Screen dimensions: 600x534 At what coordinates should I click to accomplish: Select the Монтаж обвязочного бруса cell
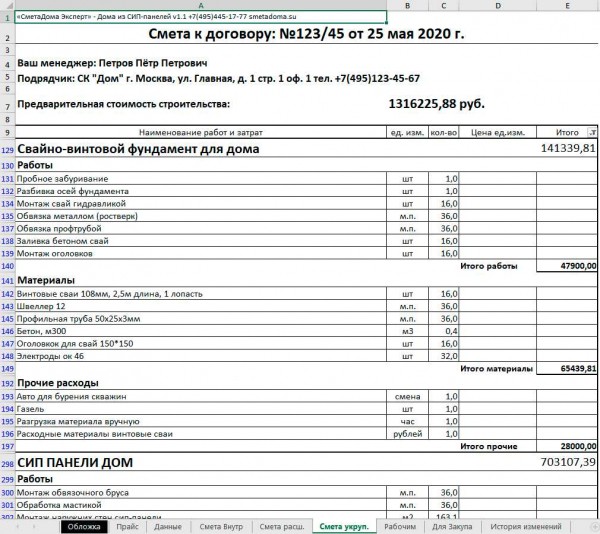pyautogui.click(x=201, y=492)
